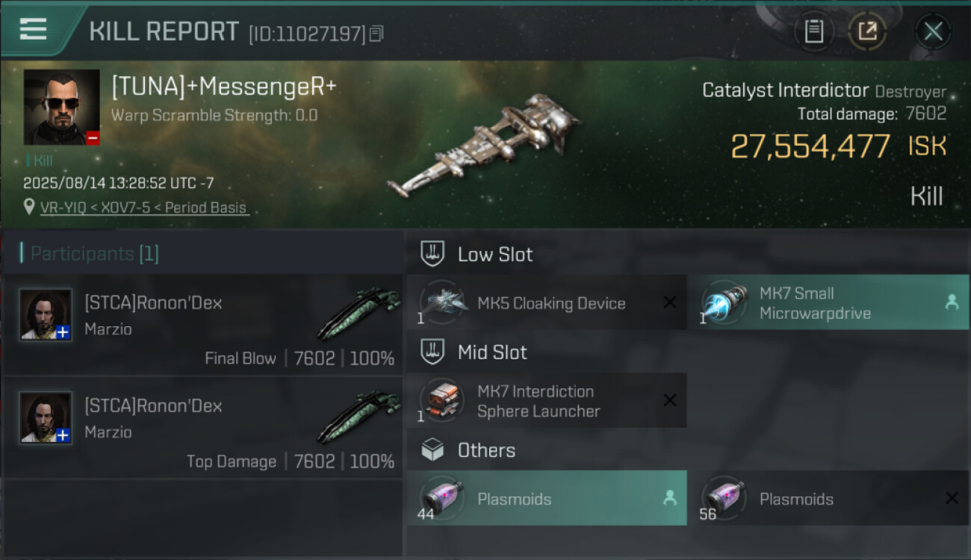Screen dimensions: 971x560
Task: Click +MessengeR+ pilot portrait
Action: click(x=61, y=107)
